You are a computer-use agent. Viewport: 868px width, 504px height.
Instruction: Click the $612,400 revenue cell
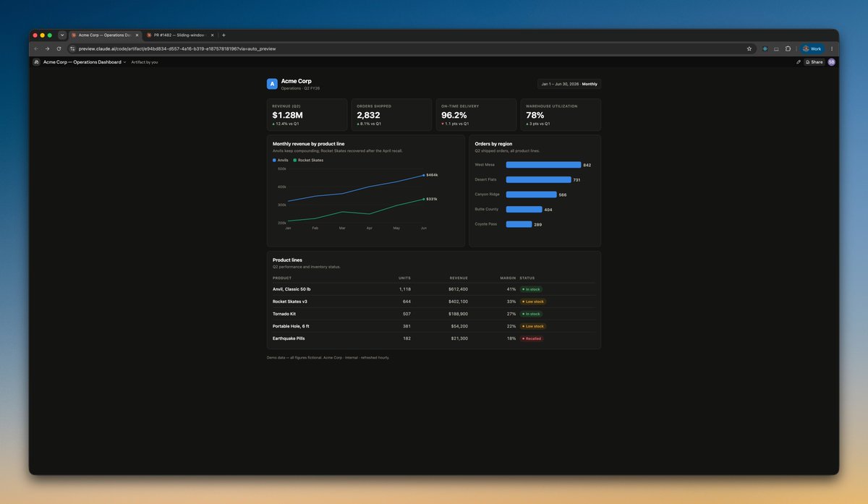click(458, 289)
